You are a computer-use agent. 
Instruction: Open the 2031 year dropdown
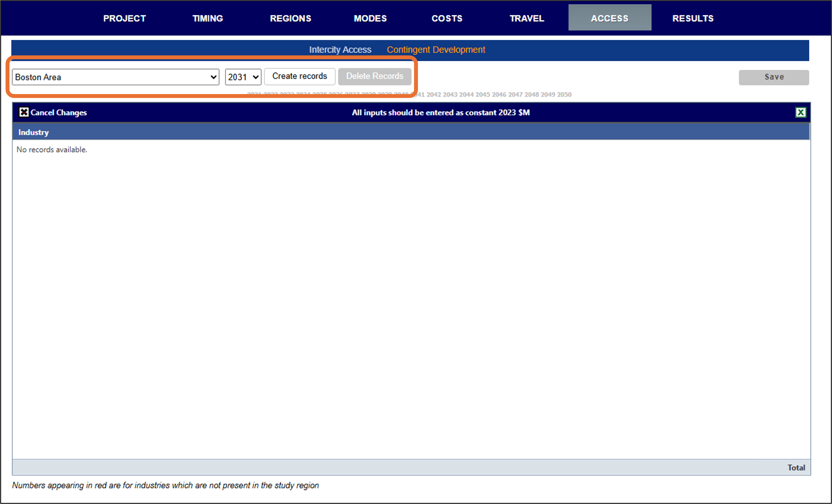click(x=243, y=77)
